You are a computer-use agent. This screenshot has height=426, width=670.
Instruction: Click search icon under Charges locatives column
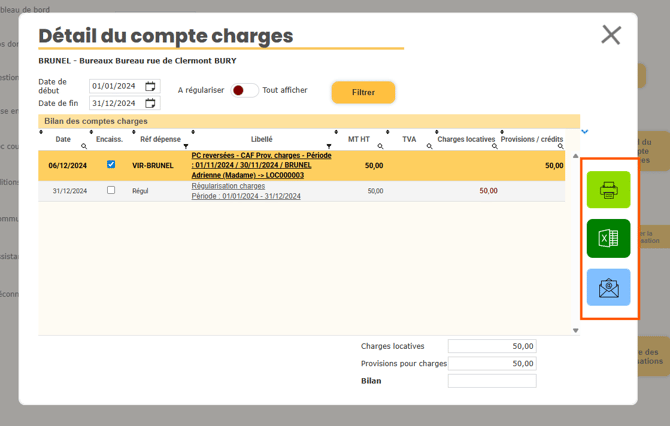pyautogui.click(x=494, y=147)
